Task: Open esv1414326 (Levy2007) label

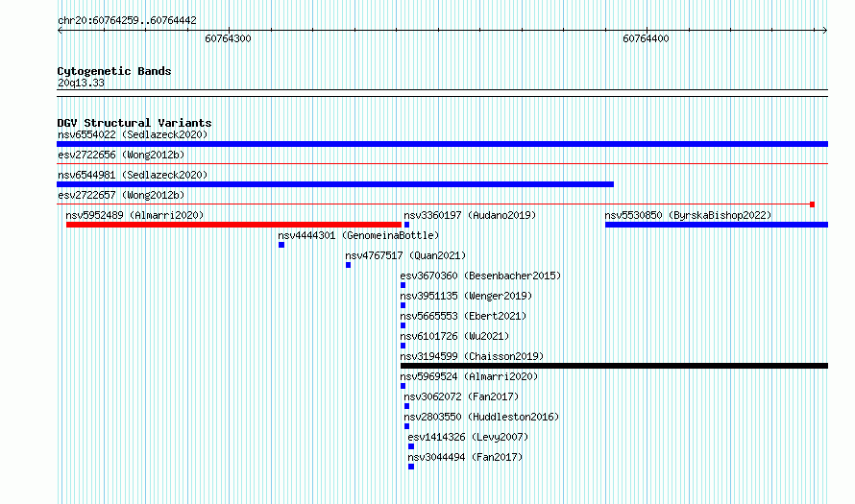Action: point(469,437)
